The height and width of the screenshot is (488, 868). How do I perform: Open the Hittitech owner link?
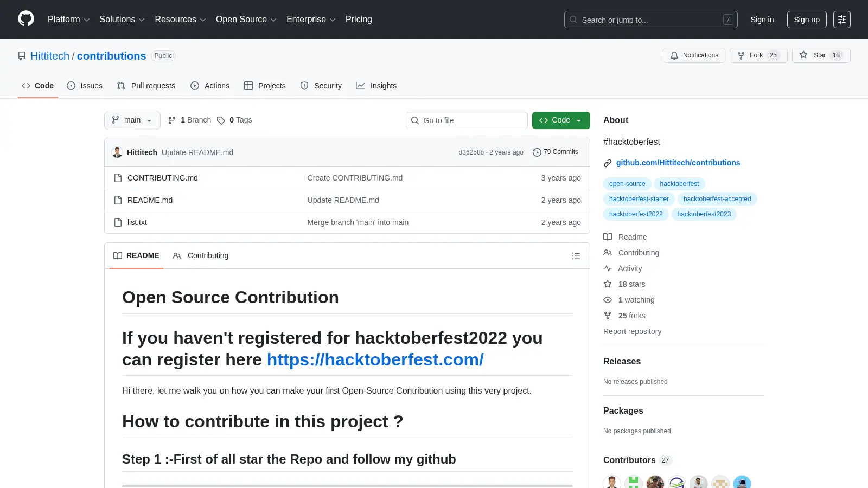(x=50, y=56)
